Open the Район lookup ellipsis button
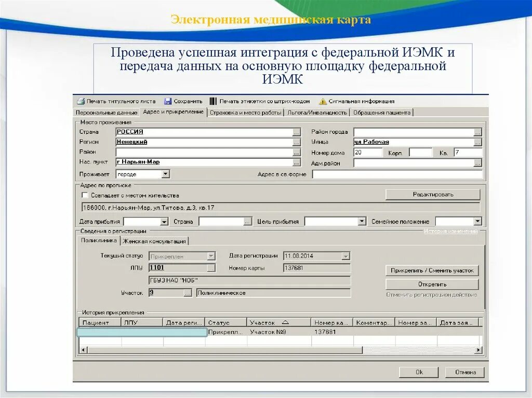Screen dimensions: 532x398 [296, 153]
